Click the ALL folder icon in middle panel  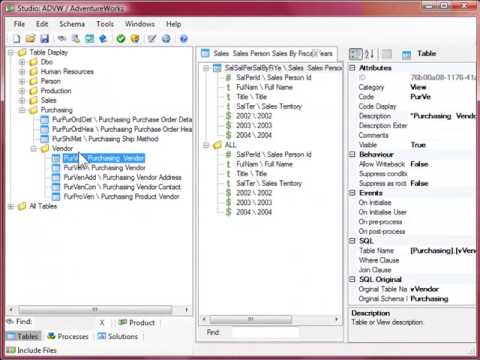[x=217, y=145]
